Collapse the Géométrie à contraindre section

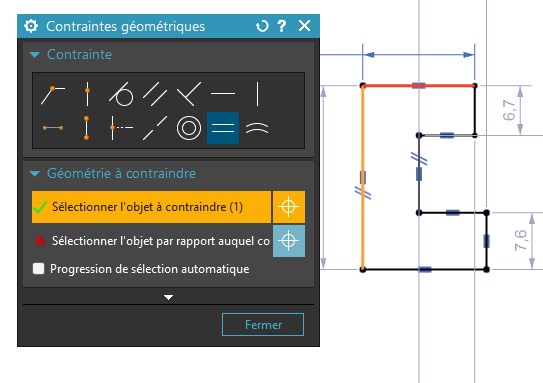pyautogui.click(x=35, y=173)
